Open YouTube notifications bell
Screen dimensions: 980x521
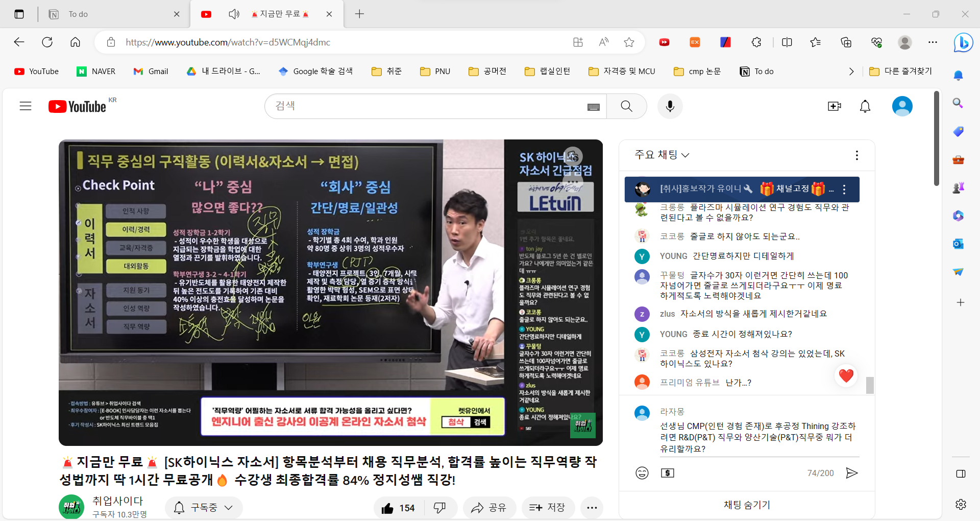pyautogui.click(x=865, y=106)
